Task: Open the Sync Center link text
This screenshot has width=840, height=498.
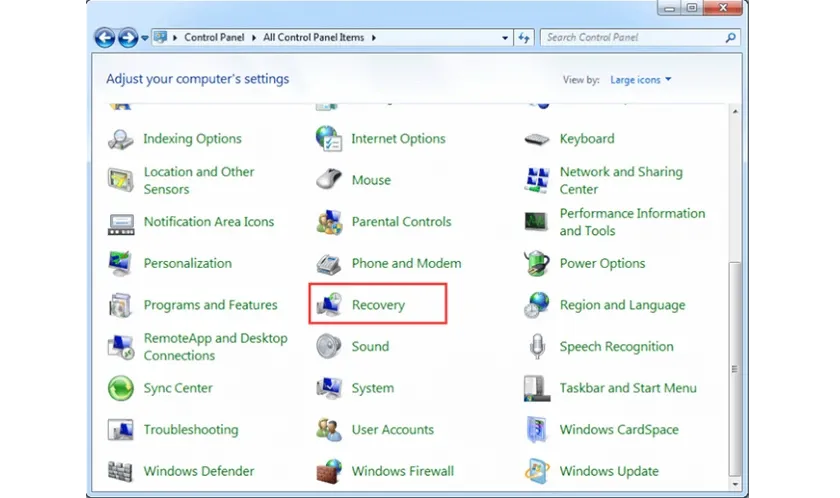Action: (178, 388)
